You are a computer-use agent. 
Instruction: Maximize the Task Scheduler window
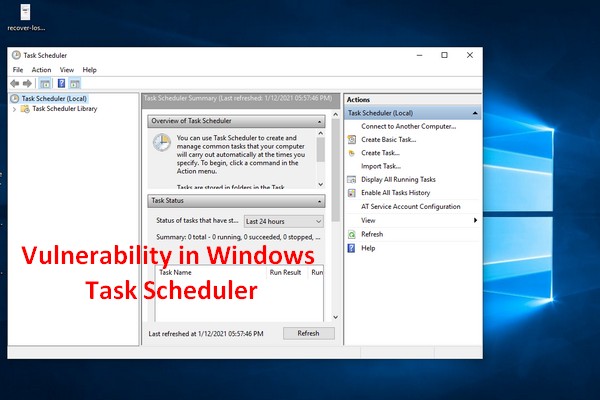pyautogui.click(x=444, y=56)
